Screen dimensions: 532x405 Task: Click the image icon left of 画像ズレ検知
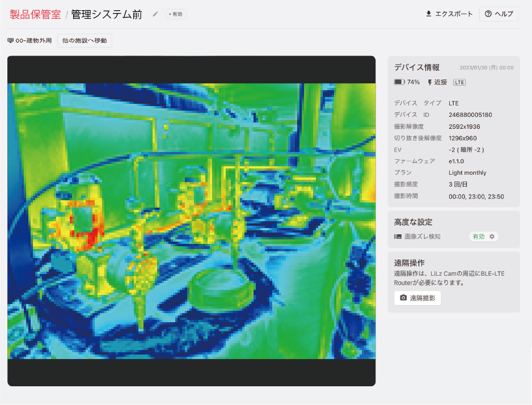click(398, 237)
